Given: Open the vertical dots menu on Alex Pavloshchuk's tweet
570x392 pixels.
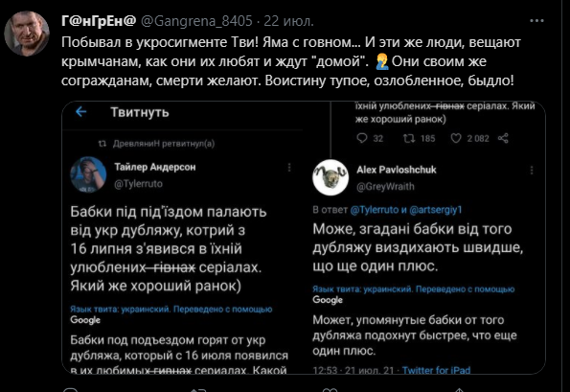Looking at the screenshot, I should coord(532,170).
